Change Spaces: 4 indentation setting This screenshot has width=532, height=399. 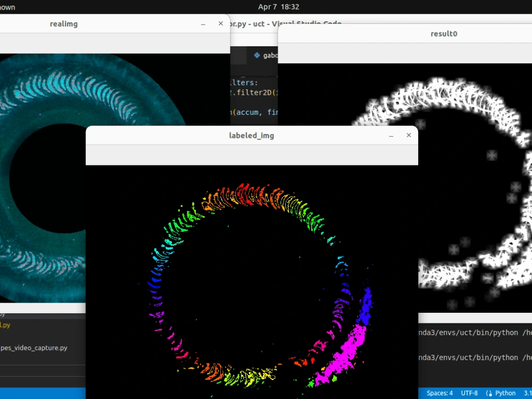(x=440, y=393)
